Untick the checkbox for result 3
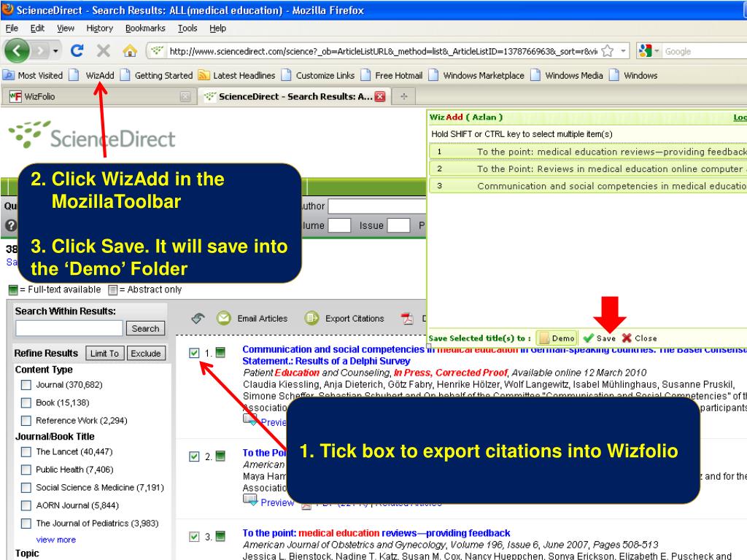 point(194,537)
